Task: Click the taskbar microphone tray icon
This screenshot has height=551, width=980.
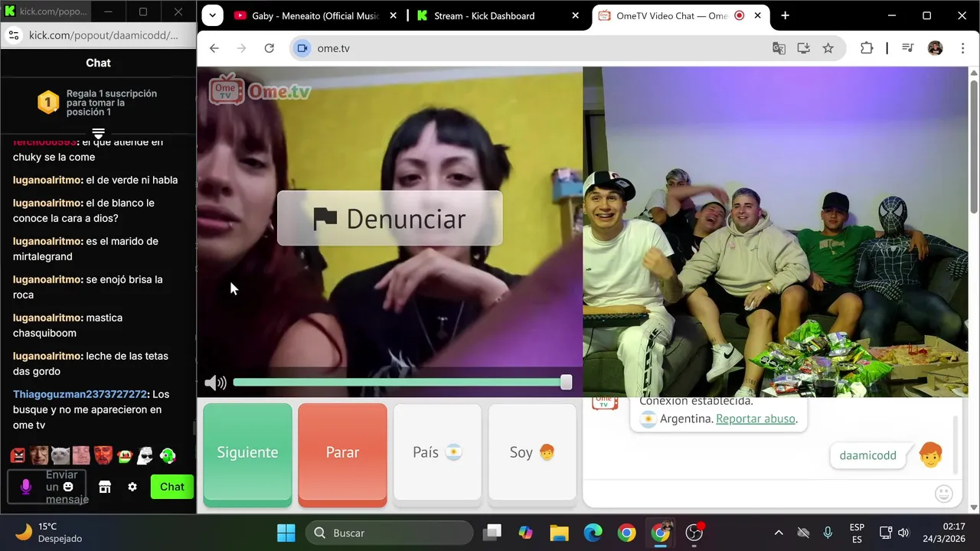Action: (828, 533)
